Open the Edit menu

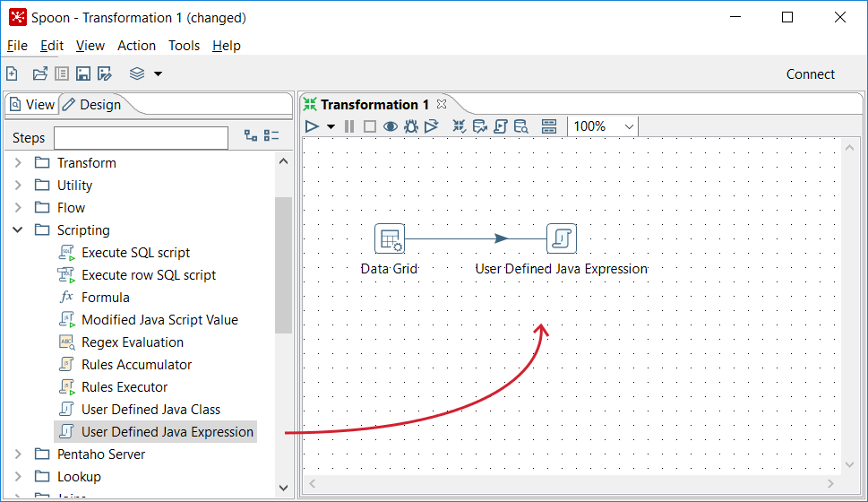[52, 46]
